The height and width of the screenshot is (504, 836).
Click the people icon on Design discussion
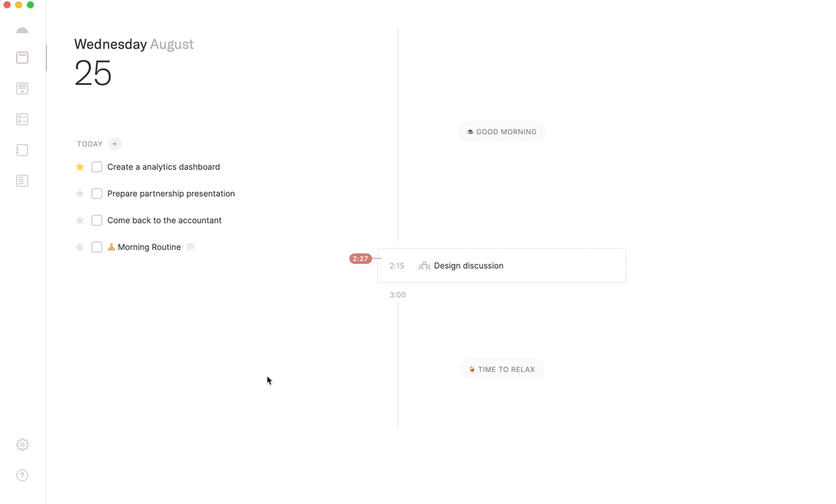point(424,266)
